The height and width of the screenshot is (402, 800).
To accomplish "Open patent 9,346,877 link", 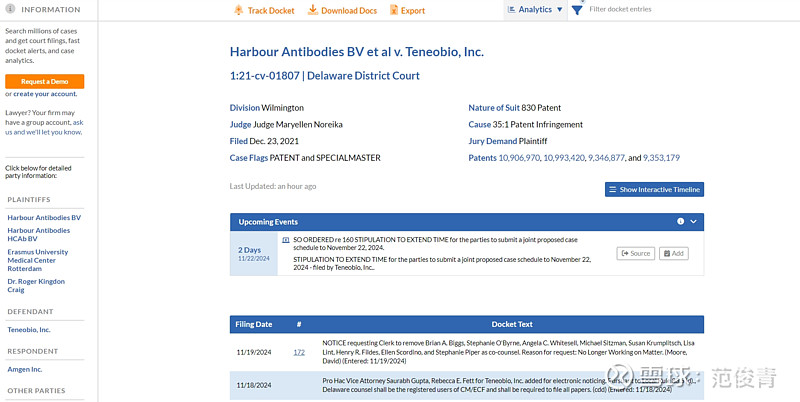I will pyautogui.click(x=606, y=158).
